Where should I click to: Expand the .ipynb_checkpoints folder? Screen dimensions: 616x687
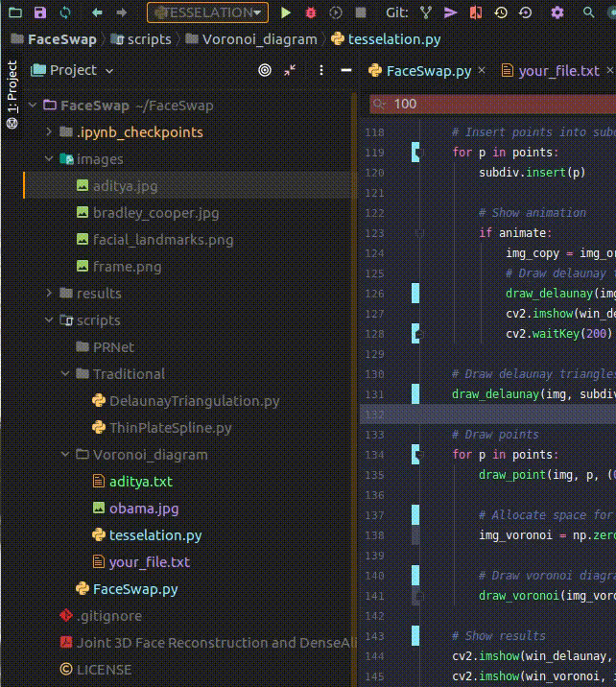(x=49, y=131)
